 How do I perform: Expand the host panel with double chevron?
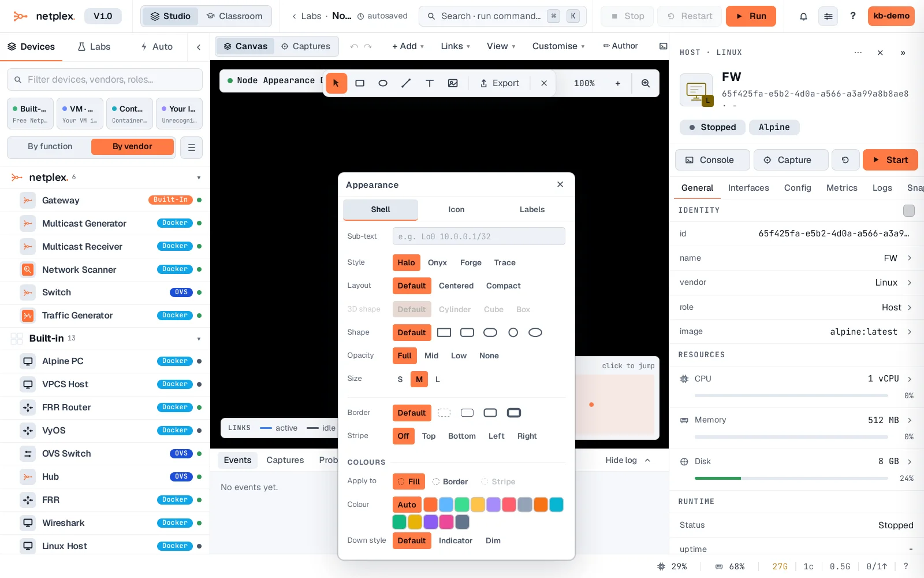coord(903,53)
